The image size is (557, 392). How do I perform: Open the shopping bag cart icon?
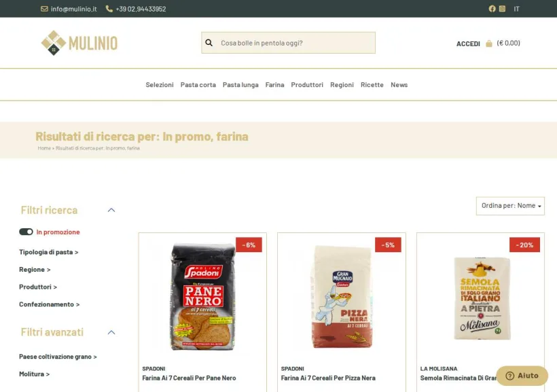point(489,43)
